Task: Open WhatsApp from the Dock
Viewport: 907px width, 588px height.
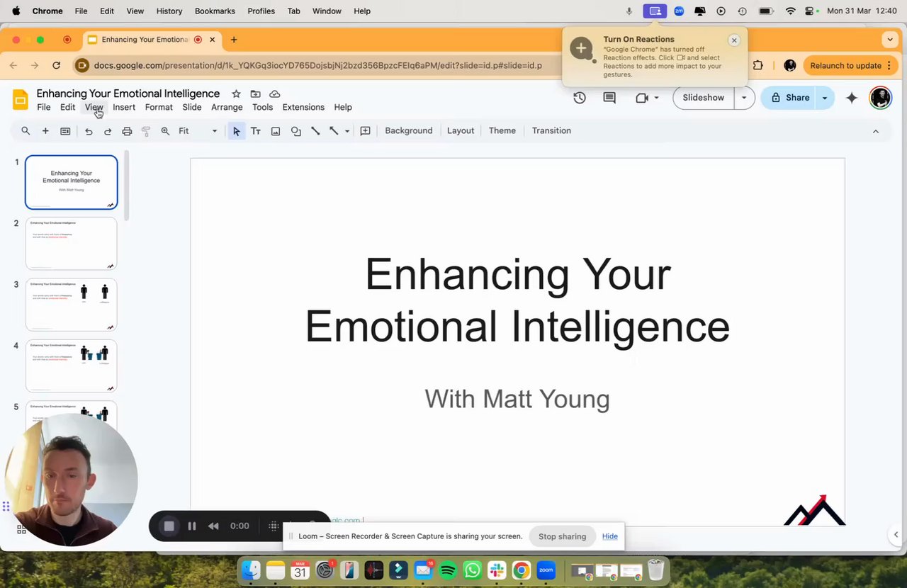Action: point(472,570)
